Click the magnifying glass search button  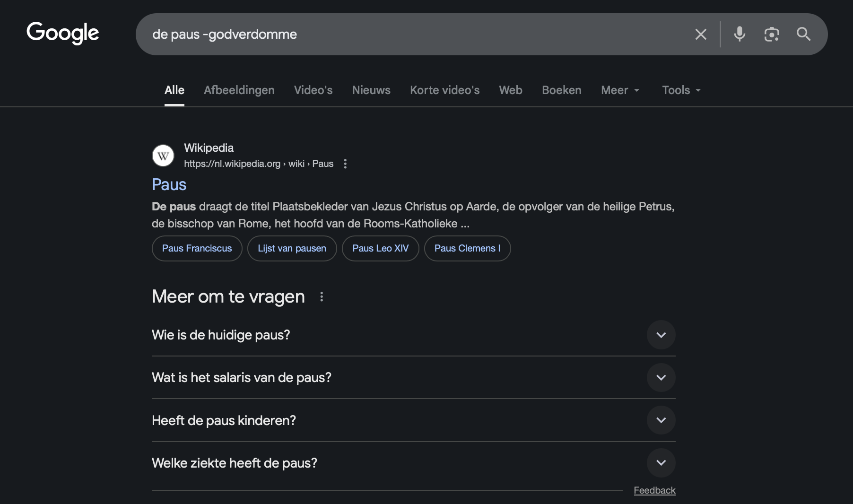(x=803, y=34)
